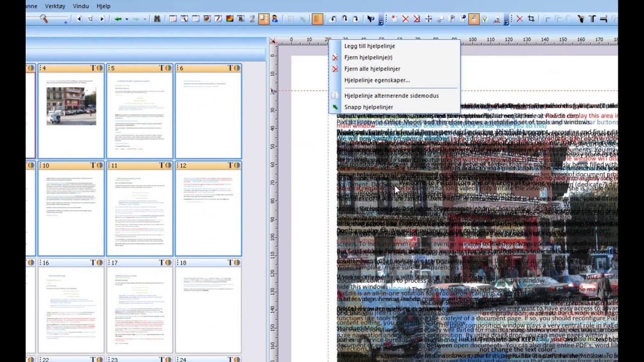Rotate page right with clockwise arrow
644x362 pixels.
pyautogui.click(x=356, y=19)
